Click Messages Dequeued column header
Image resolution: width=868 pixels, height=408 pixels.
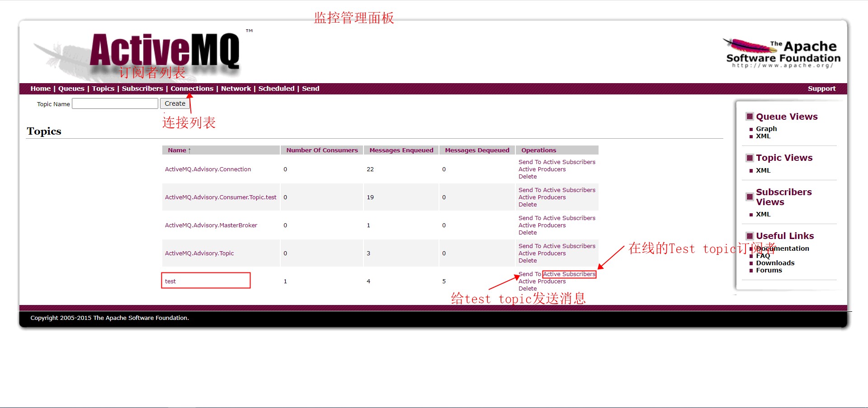coord(477,150)
